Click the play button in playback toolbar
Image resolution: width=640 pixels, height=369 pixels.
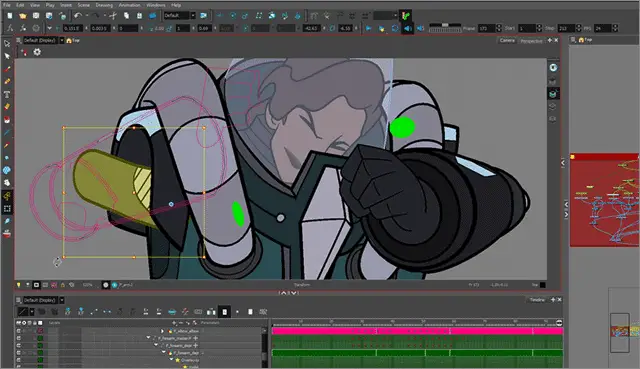pos(369,28)
